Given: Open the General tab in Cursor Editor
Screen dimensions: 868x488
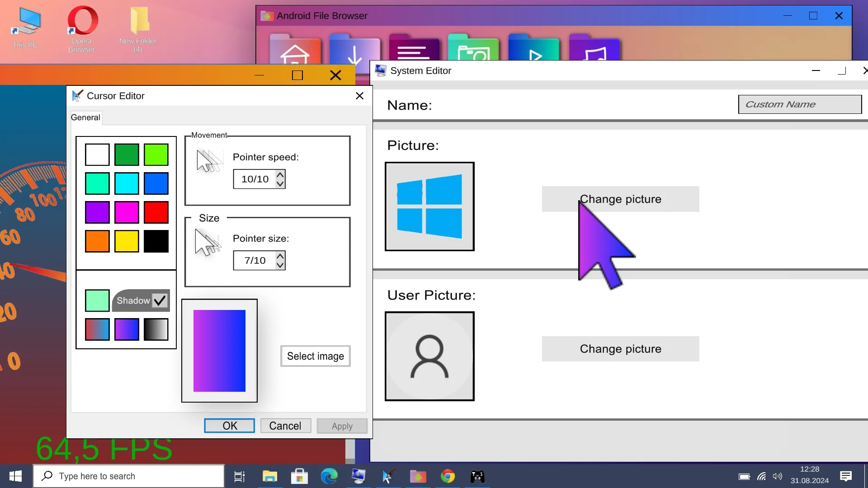Looking at the screenshot, I should tap(85, 117).
